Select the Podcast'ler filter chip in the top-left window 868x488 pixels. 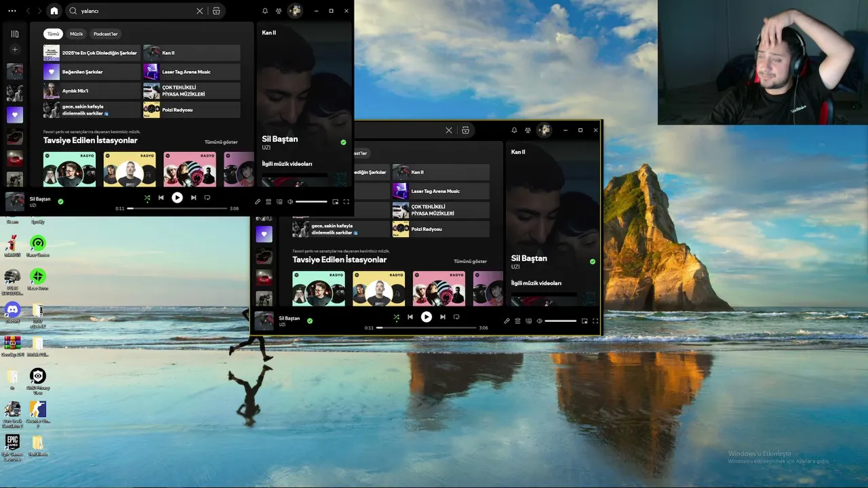pyautogui.click(x=106, y=34)
